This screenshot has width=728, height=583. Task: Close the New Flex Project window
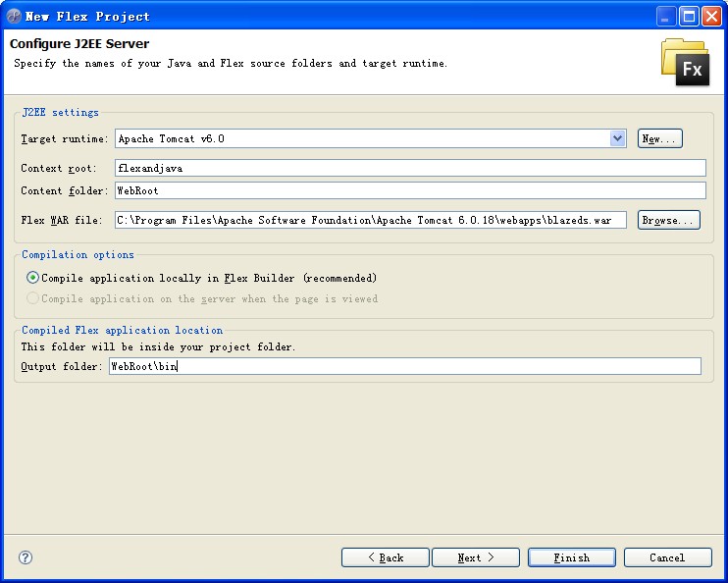pyautogui.click(x=711, y=17)
